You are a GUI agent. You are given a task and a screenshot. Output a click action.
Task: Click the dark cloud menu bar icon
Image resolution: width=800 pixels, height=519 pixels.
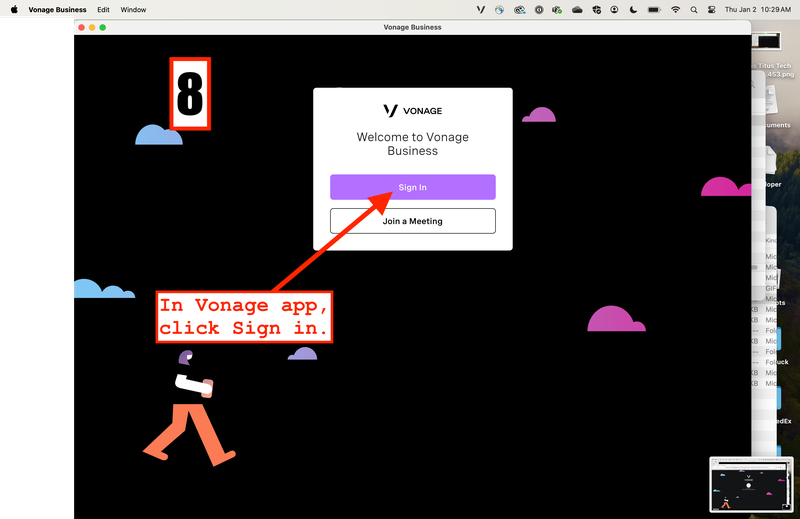coord(578,9)
